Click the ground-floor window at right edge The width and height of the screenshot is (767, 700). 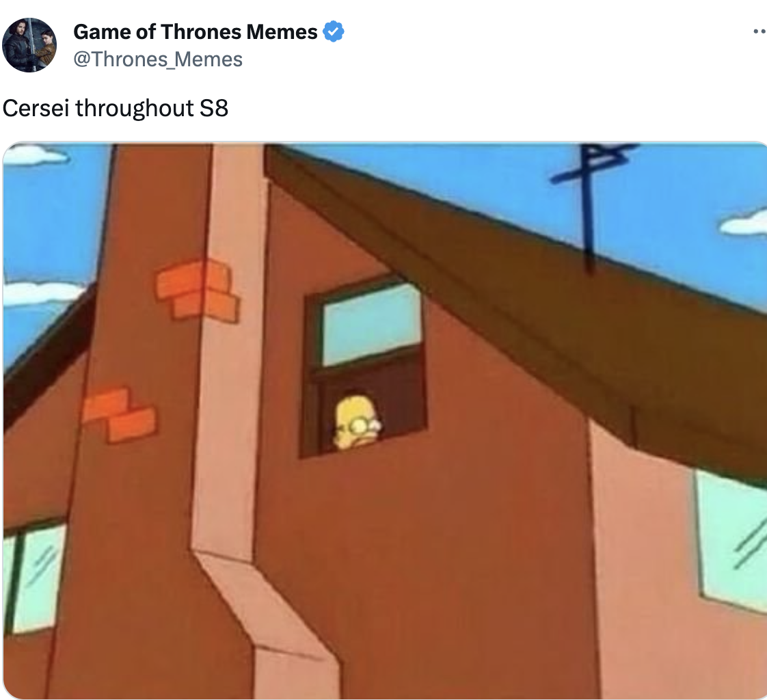731,541
